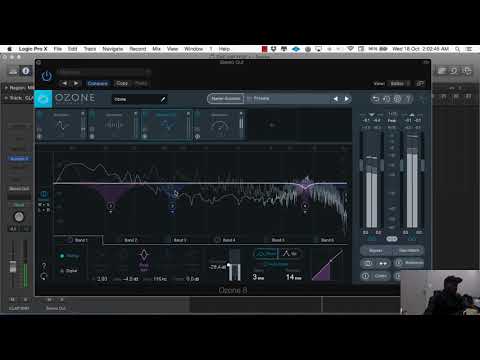Click the 3 ms attack value
This screenshot has width=480, height=360.
[x=258, y=277]
